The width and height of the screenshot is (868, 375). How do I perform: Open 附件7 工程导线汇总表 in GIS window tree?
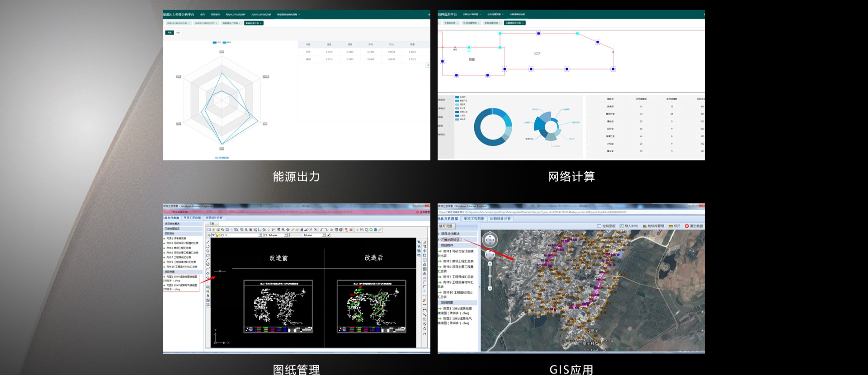point(458,277)
